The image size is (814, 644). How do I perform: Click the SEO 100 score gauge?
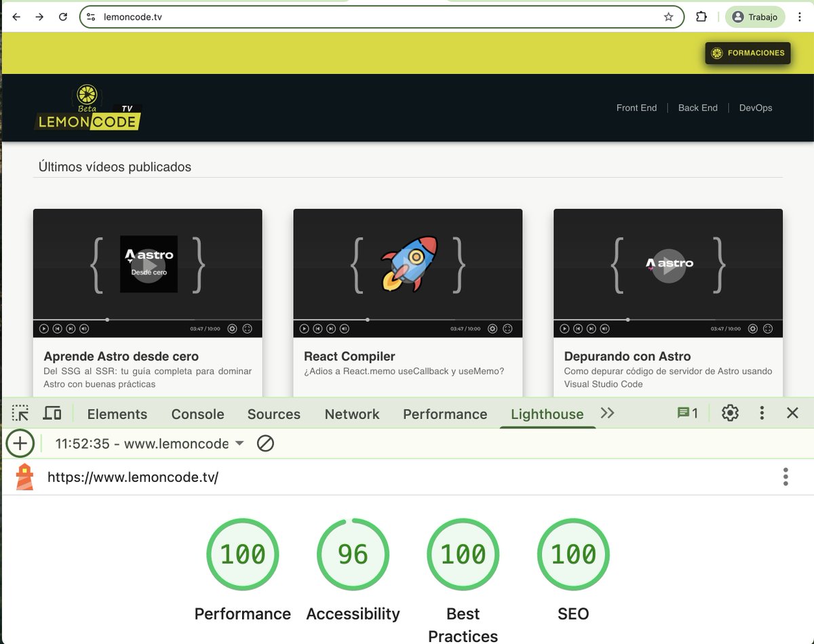click(x=573, y=555)
